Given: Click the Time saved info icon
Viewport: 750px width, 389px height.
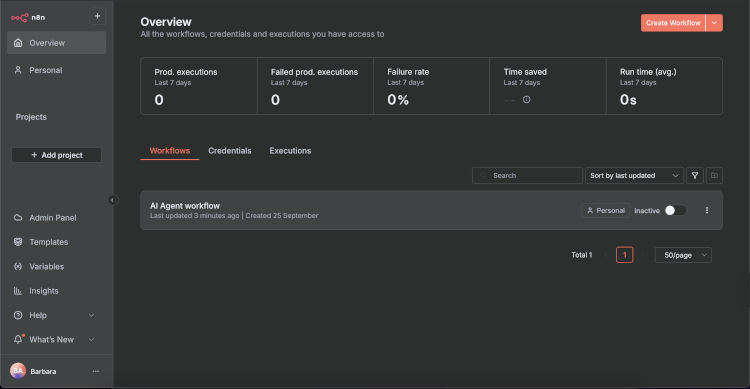Looking at the screenshot, I should tap(527, 100).
